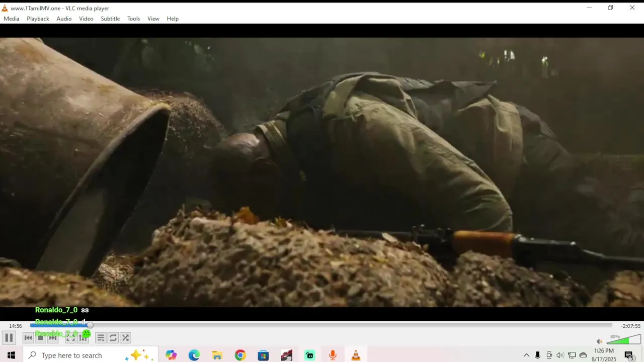Open the Windows Start menu
This screenshot has height=362, width=644.
click(x=11, y=355)
